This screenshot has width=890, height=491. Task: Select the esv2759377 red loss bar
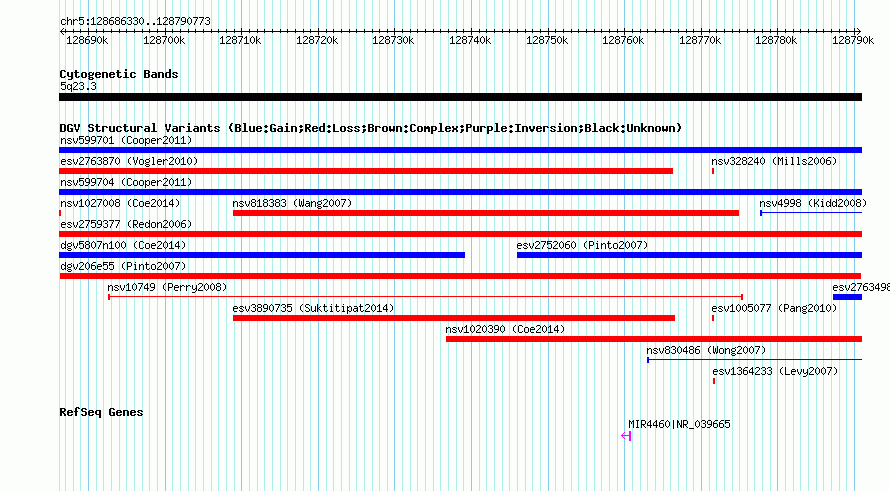click(x=460, y=234)
